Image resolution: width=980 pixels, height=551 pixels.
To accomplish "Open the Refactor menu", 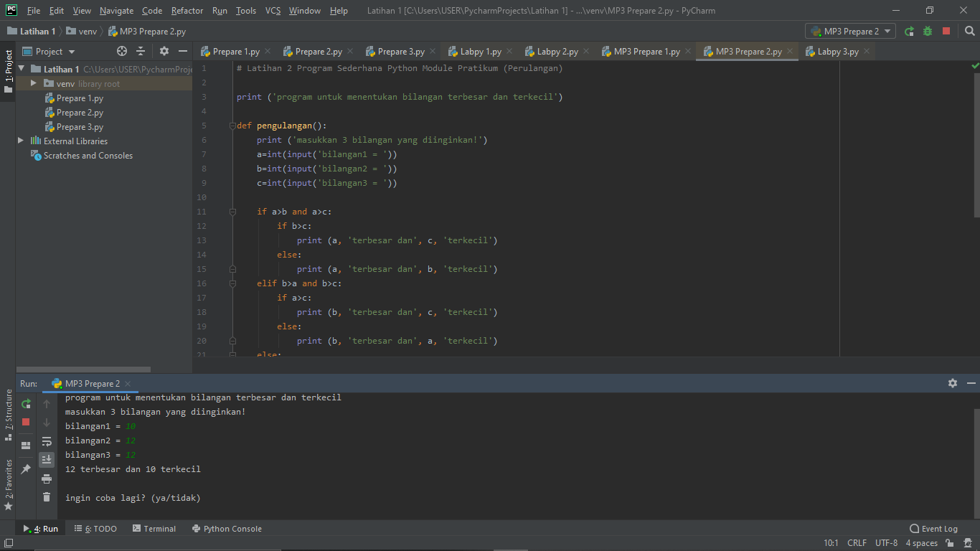I will point(187,10).
